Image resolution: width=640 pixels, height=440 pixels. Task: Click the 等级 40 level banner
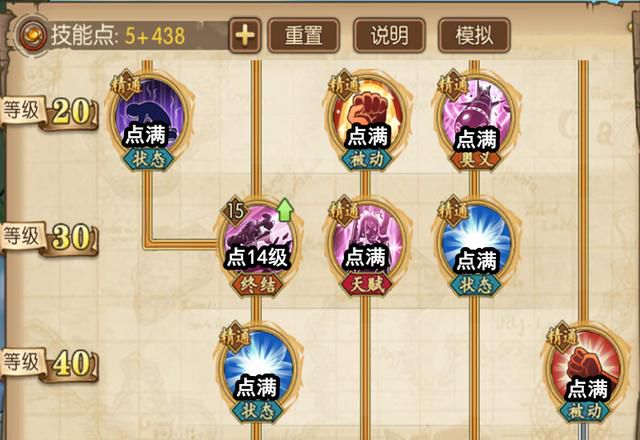(49, 364)
